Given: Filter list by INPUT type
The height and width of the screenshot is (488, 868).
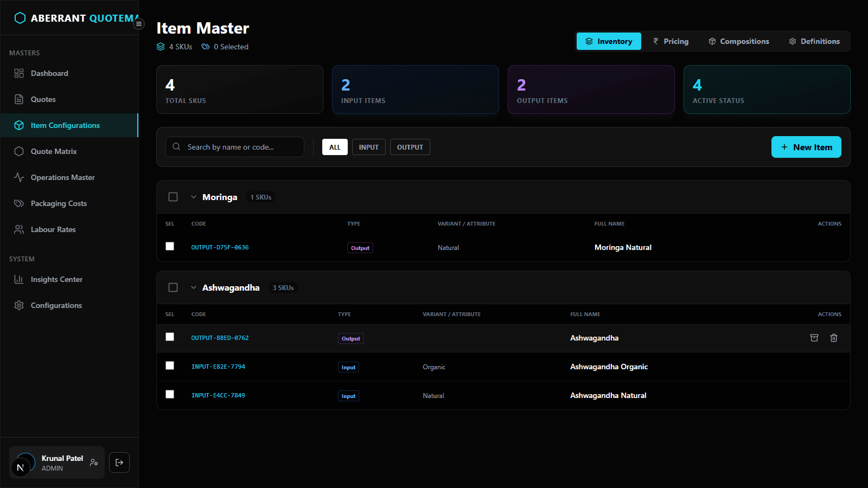Looking at the screenshot, I should [x=368, y=147].
